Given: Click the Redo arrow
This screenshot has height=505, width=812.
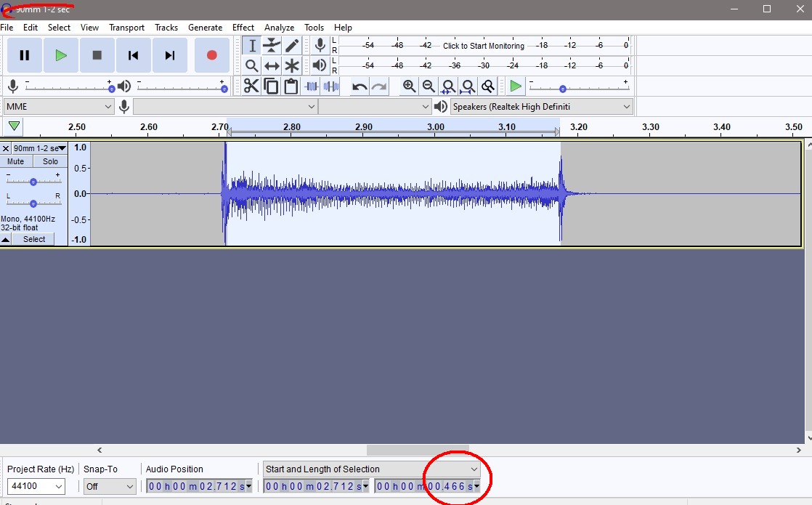Looking at the screenshot, I should [x=379, y=86].
